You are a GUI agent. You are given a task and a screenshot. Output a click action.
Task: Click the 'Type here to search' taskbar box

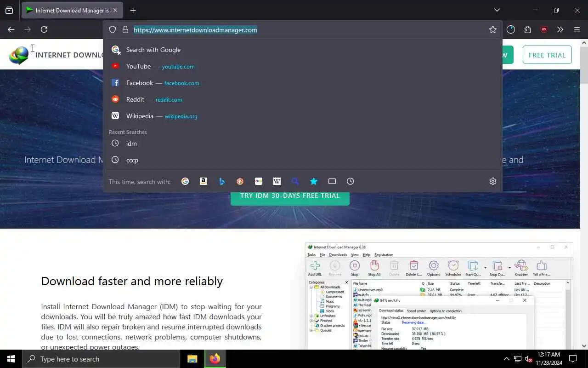point(101,359)
